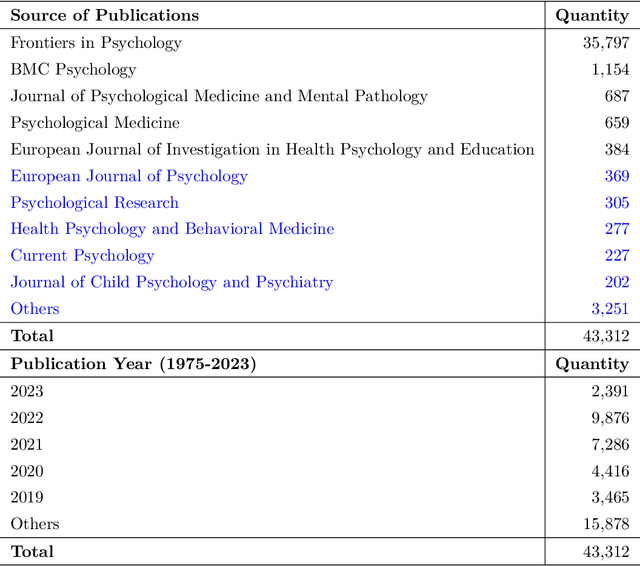This screenshot has height=566, width=640.
Task: Click the European Journal of Psychology link
Action: click(129, 176)
